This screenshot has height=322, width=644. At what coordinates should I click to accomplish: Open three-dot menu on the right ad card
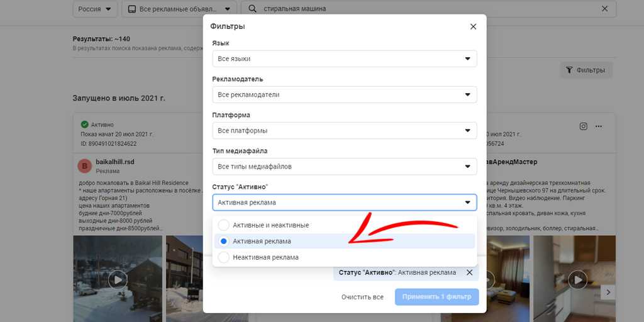pyautogui.click(x=599, y=126)
